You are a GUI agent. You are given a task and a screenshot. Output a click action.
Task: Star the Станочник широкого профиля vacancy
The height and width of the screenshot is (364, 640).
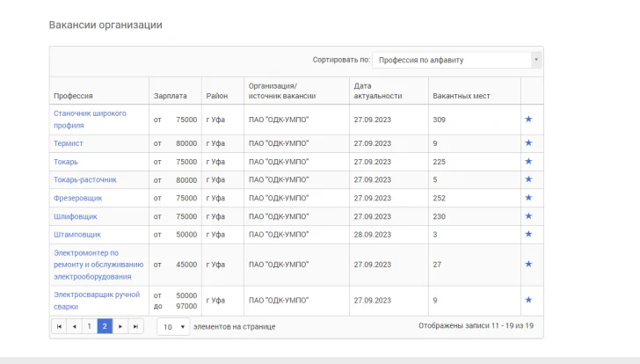point(528,119)
